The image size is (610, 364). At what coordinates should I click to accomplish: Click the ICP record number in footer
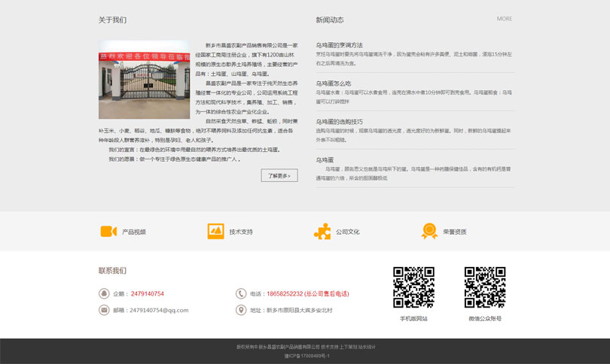pos(305,356)
